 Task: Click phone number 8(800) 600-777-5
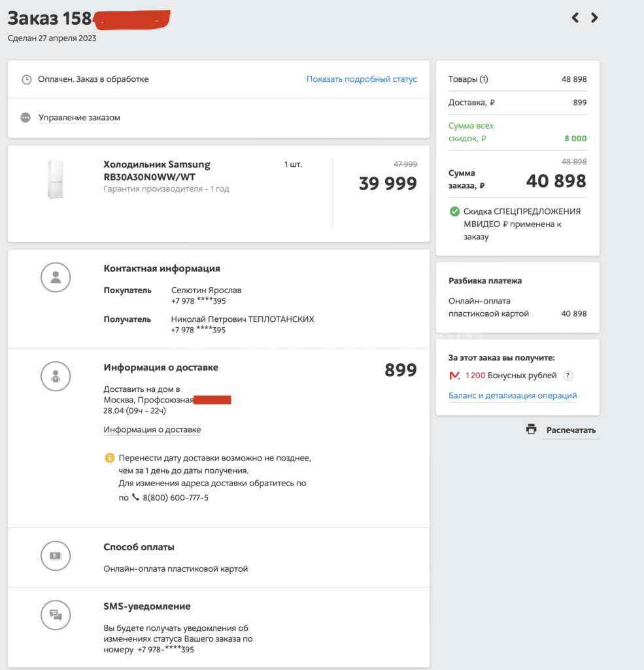point(175,498)
